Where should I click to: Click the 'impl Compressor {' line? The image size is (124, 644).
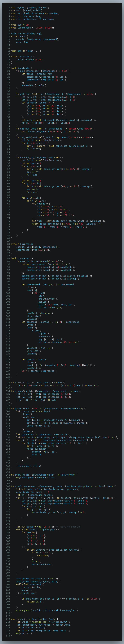pyautogui.click(x=22, y=258)
